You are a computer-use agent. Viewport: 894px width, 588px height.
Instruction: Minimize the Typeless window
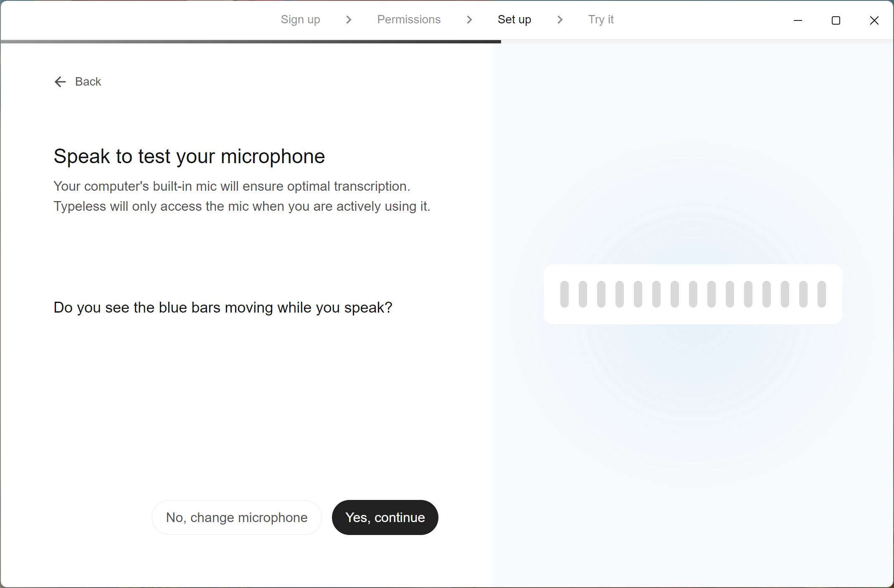[798, 20]
